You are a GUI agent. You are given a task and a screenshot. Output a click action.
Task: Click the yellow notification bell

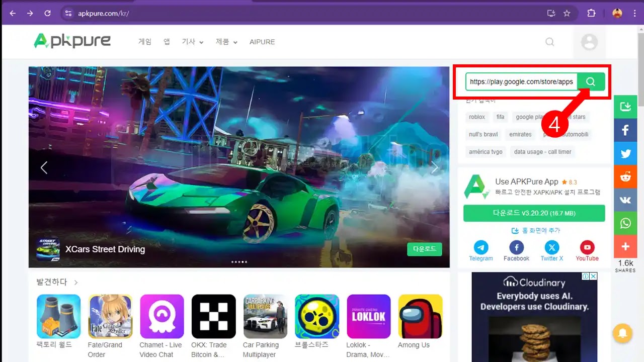(622, 333)
